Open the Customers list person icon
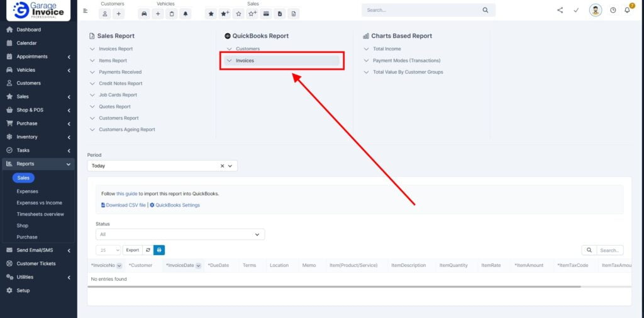 click(105, 14)
